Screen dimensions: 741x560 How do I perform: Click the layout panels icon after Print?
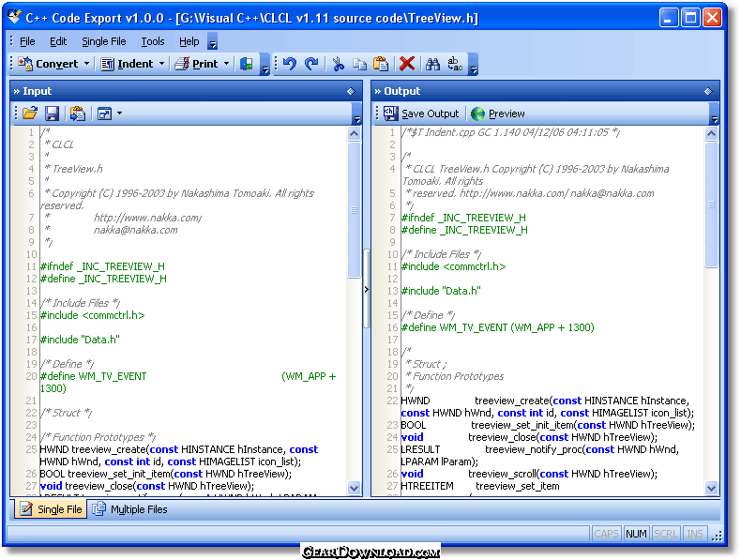[x=246, y=64]
